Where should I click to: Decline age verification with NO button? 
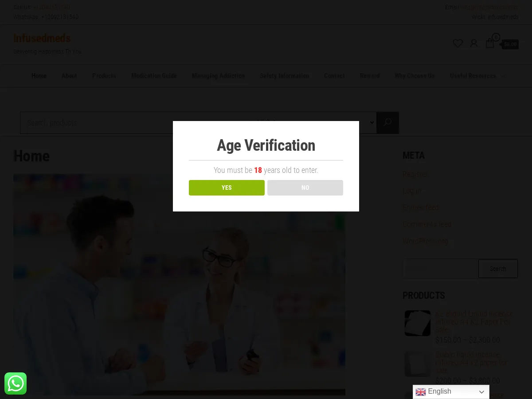point(305,188)
